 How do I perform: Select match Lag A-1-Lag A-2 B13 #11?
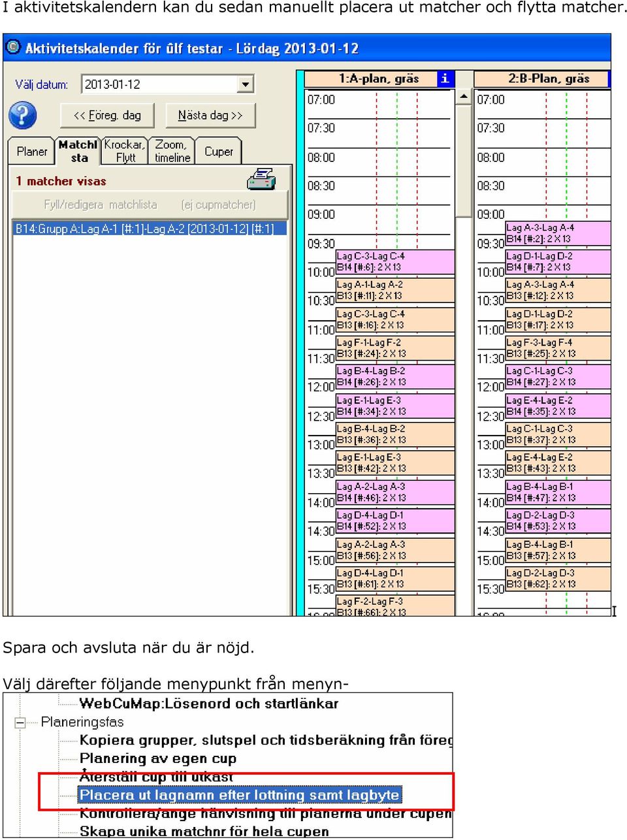[x=395, y=291]
